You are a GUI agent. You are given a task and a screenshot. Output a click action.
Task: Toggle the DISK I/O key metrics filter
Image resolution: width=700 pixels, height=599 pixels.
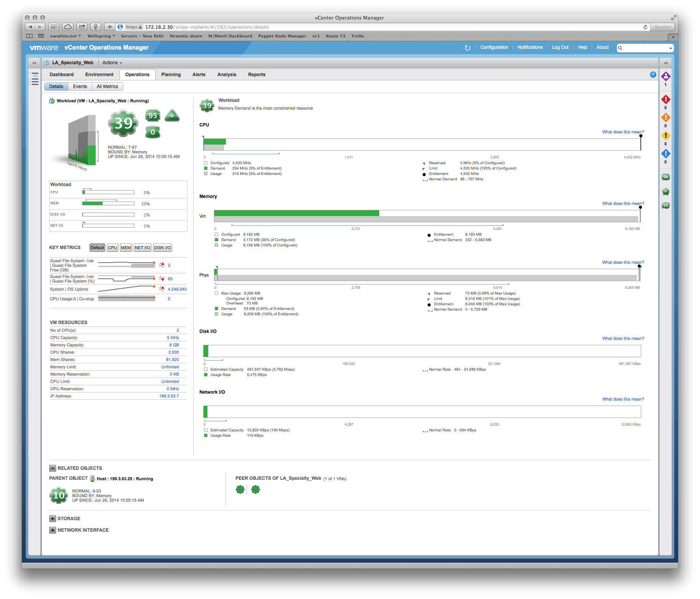163,248
